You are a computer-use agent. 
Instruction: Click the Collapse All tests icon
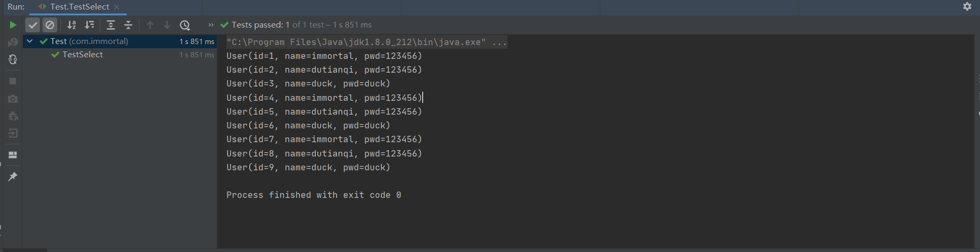128,25
